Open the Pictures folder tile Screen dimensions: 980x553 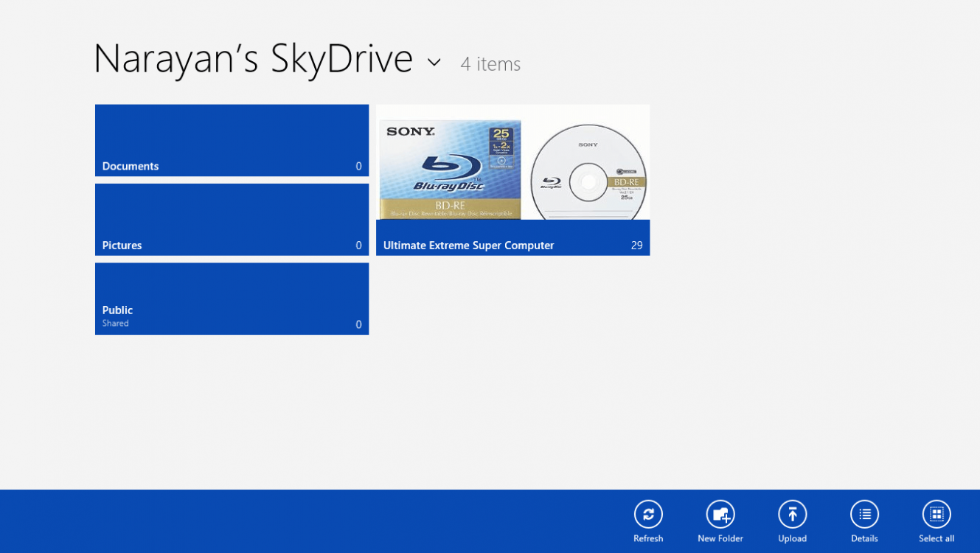232,220
